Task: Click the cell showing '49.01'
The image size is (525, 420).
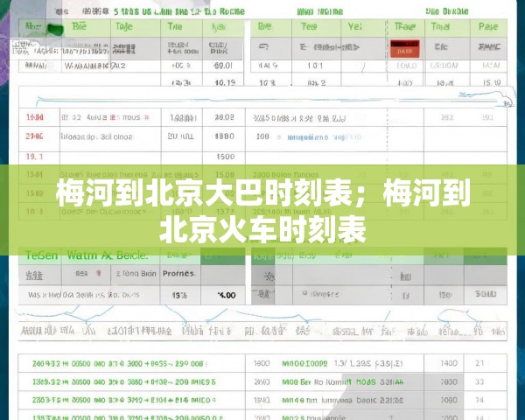Action: [223, 66]
